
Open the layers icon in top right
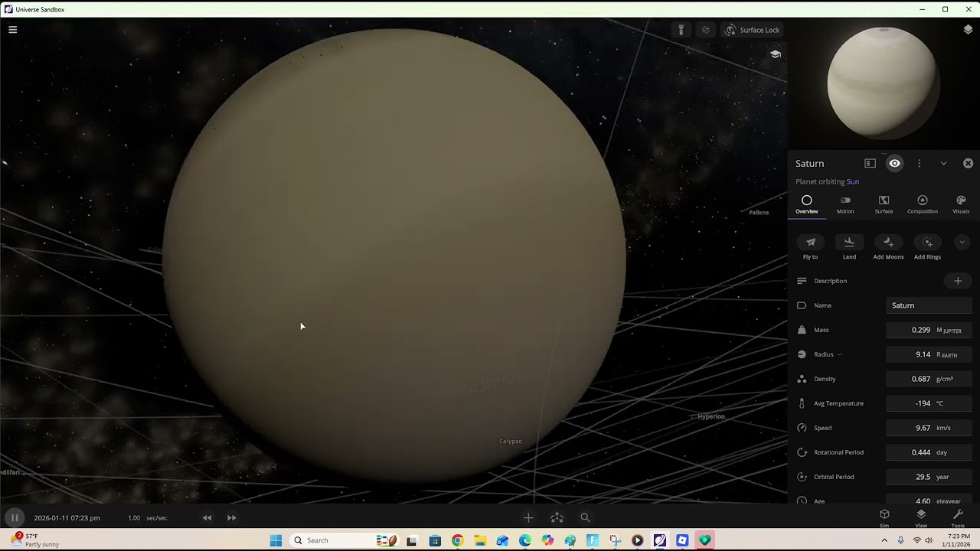968,30
